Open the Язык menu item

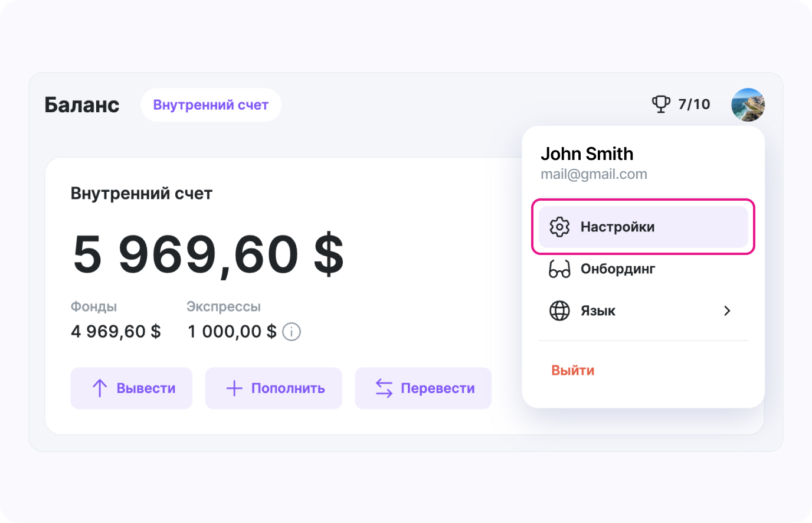point(643,310)
